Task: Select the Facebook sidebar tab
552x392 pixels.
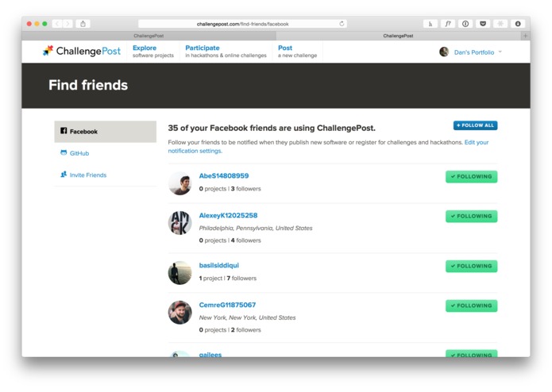Action: coord(106,132)
